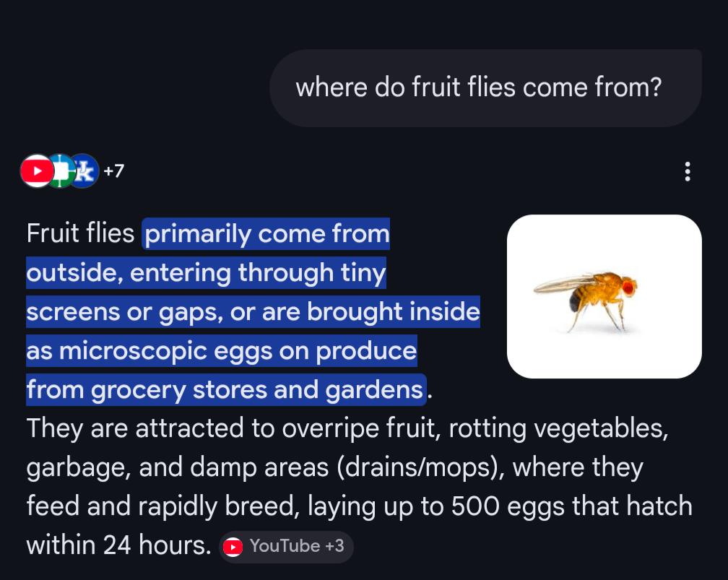This screenshot has height=580, width=728.
Task: Open the fruit fly image thumbnail
Action: coord(604,296)
